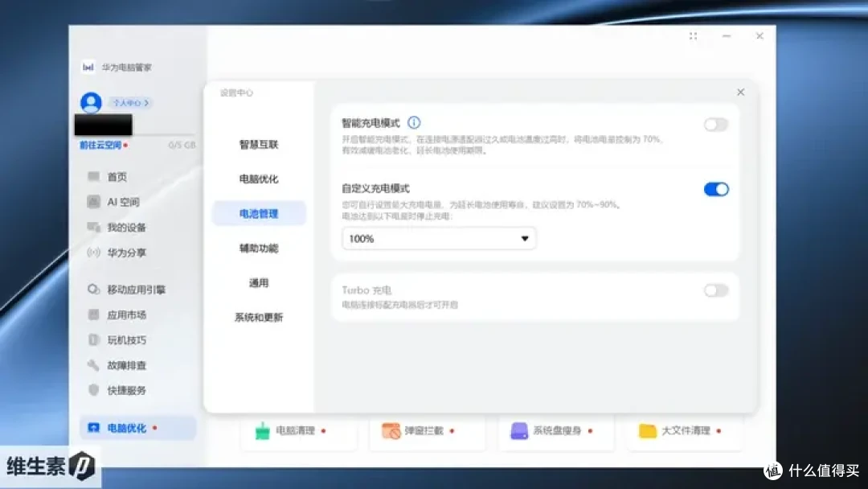Select the 电脑优化 settings tab
This screenshot has width=868, height=489.
tap(259, 179)
